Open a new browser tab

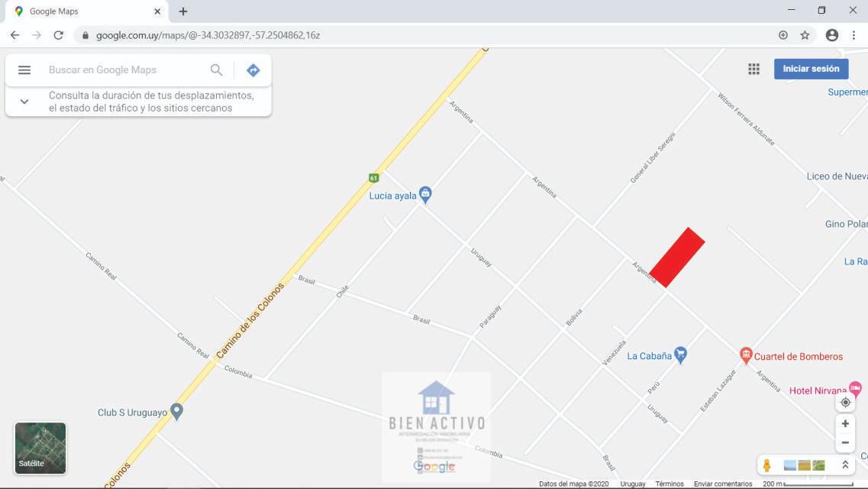(183, 11)
